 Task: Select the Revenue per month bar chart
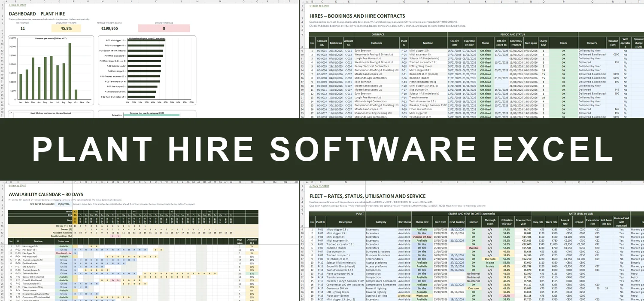51,70
